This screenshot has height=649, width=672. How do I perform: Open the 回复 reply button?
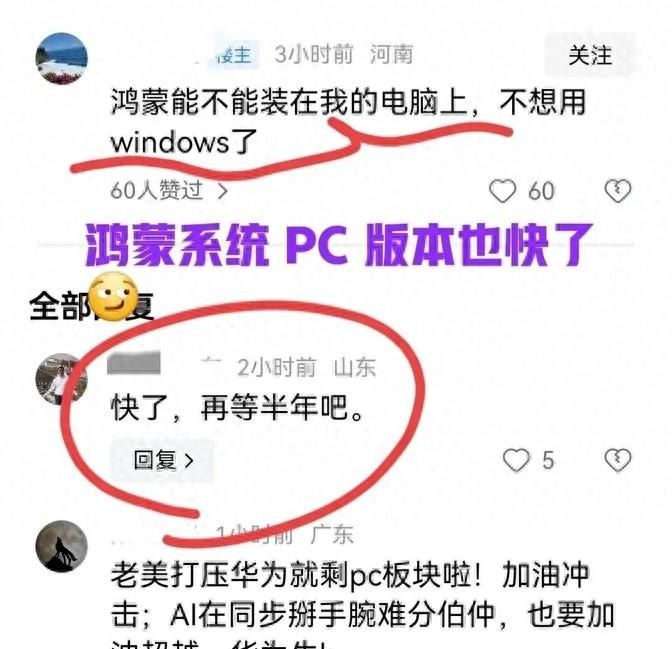(x=163, y=460)
